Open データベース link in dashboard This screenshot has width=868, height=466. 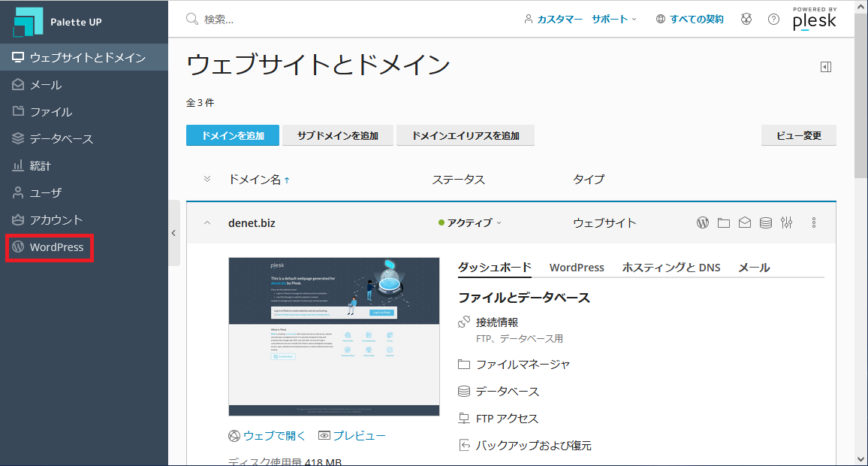[x=507, y=392]
